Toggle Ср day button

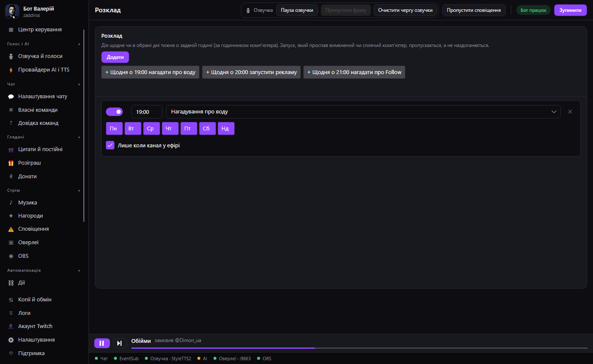(x=152, y=128)
